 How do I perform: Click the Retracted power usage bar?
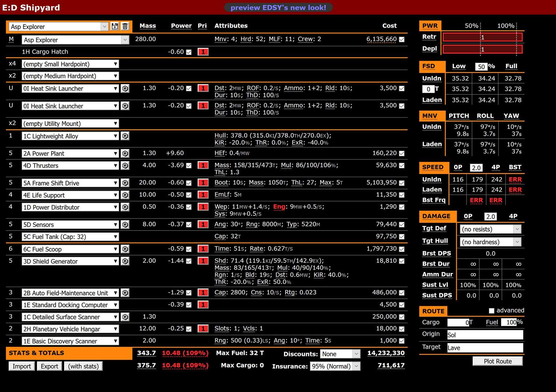(x=483, y=37)
